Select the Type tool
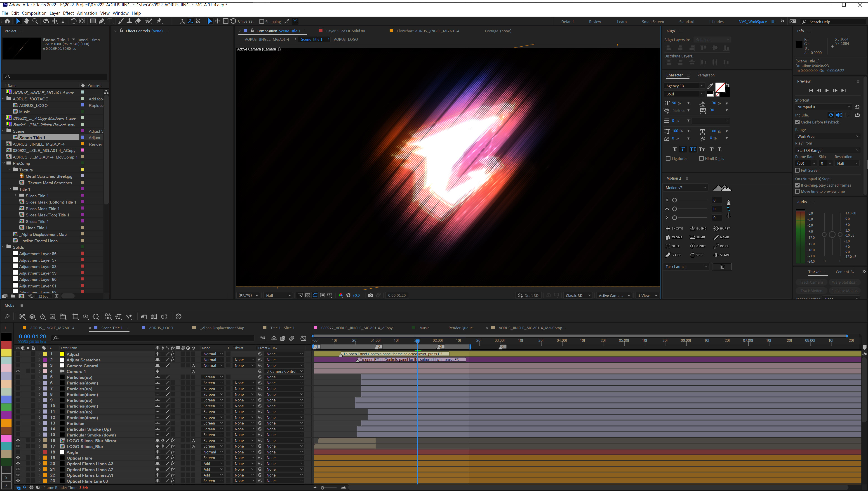 [110, 21]
